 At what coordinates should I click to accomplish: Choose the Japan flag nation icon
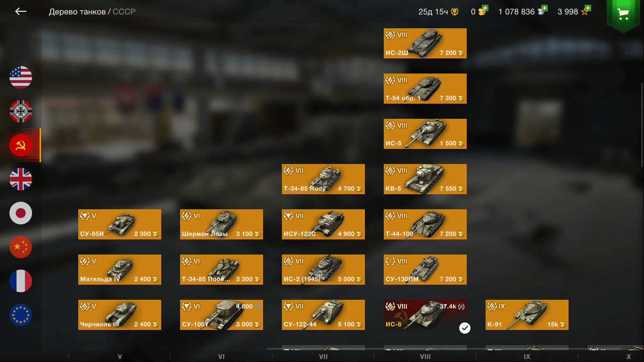pyautogui.click(x=21, y=213)
